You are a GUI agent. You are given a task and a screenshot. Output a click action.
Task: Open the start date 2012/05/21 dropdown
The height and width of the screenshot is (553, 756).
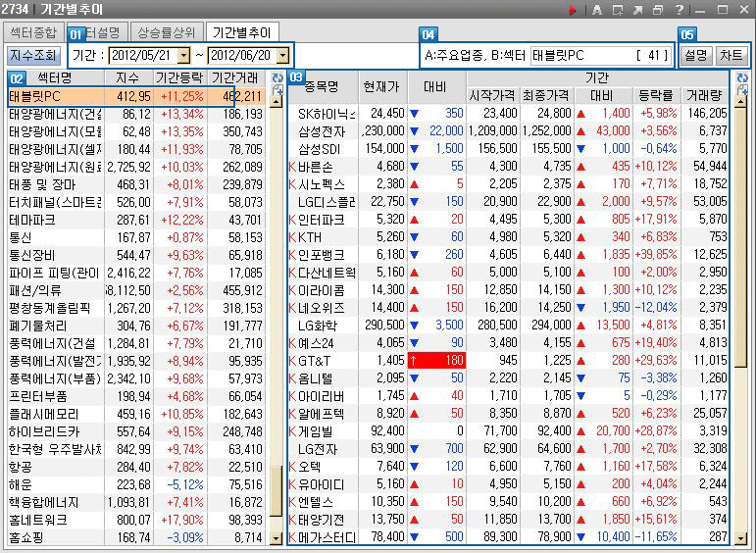click(183, 56)
